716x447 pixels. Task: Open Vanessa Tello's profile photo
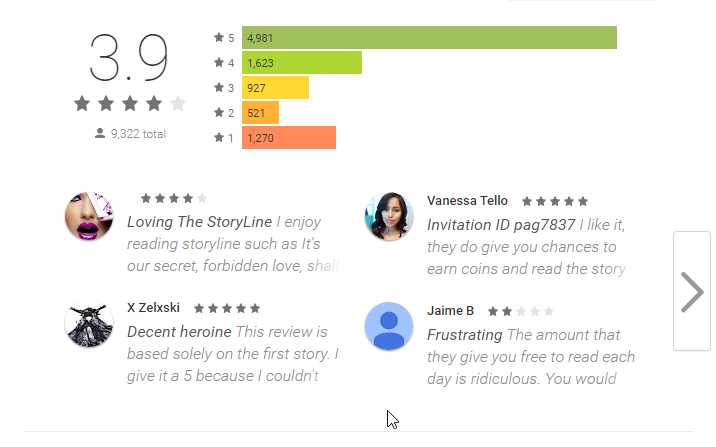pos(389,217)
